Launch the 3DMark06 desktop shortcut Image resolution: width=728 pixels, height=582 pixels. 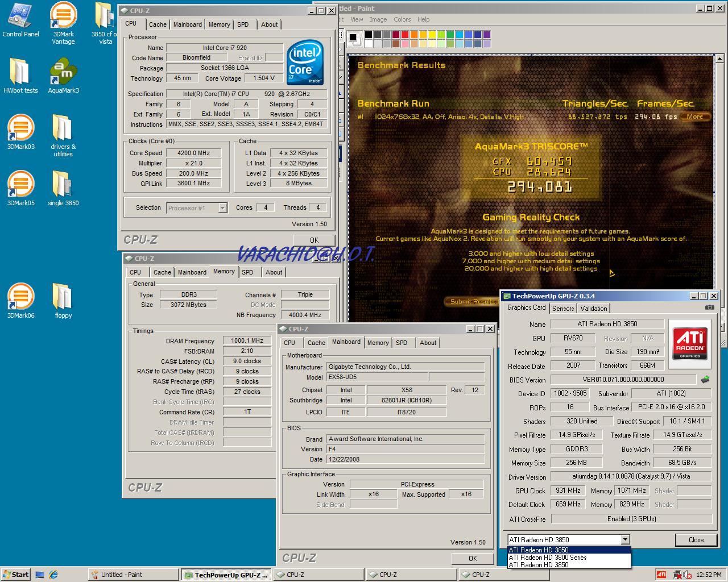click(x=20, y=300)
